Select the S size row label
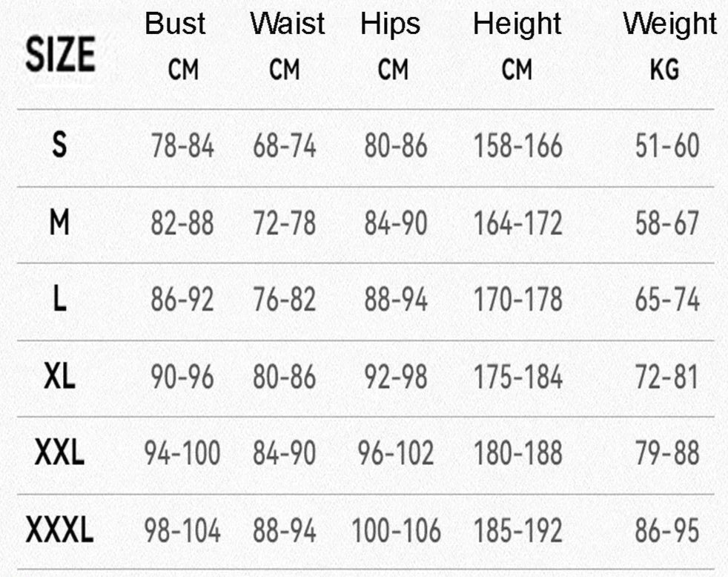The image size is (728, 577). pyautogui.click(x=59, y=145)
